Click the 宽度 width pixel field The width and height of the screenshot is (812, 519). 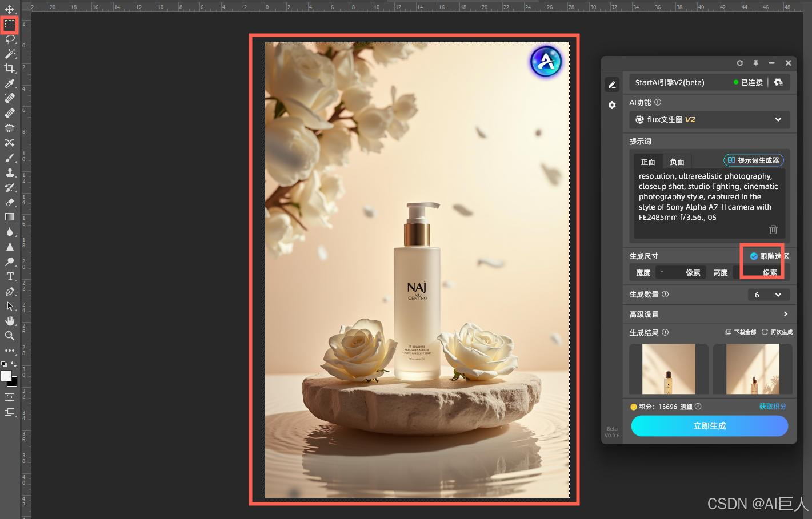[680, 272]
